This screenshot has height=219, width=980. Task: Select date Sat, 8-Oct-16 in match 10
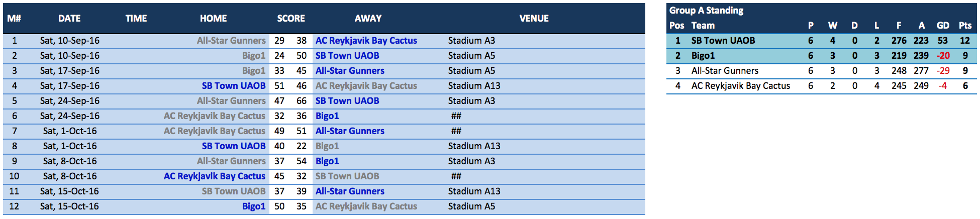[x=70, y=176]
